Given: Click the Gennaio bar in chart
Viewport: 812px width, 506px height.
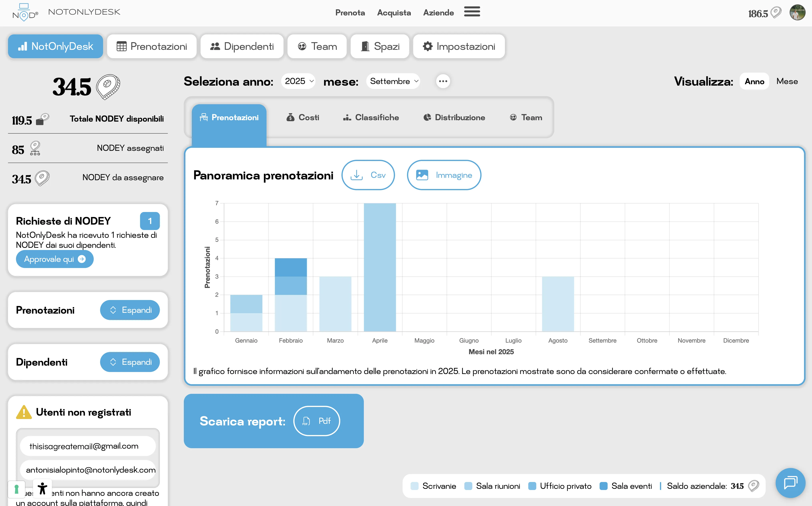Looking at the screenshot, I should pyautogui.click(x=246, y=313).
